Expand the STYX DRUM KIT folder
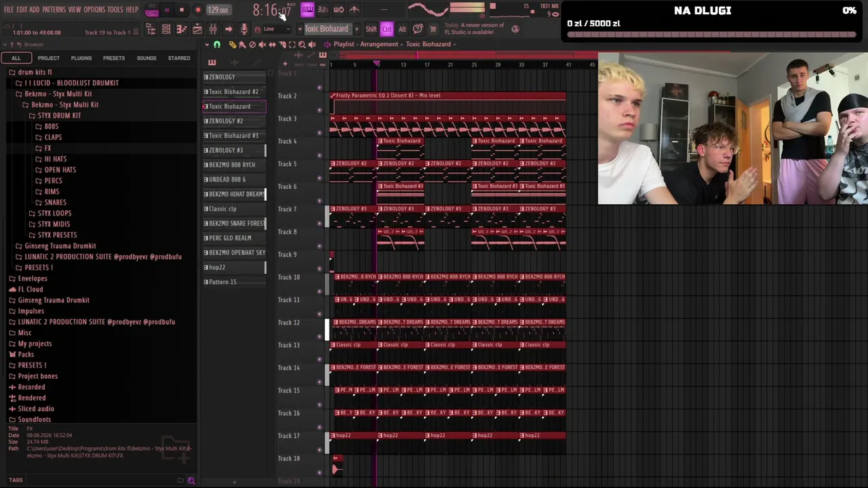Screen dimensions: 868x488 pos(55,116)
